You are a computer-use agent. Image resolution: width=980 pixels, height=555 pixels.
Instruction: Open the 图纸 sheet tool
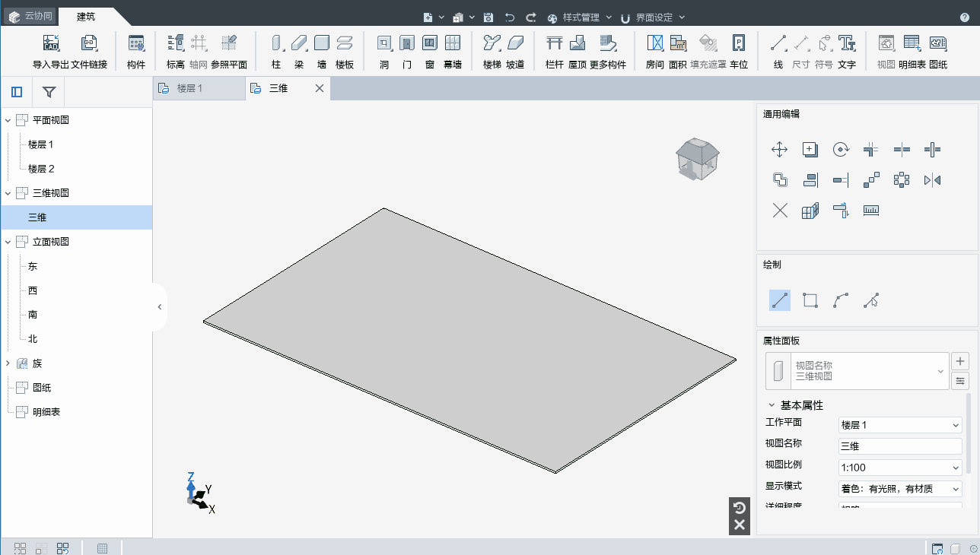click(938, 51)
